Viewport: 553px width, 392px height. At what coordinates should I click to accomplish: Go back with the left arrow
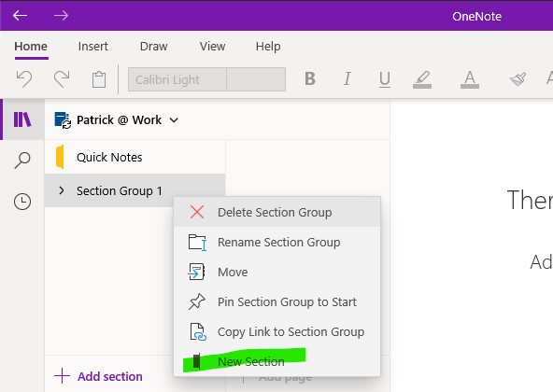point(20,16)
